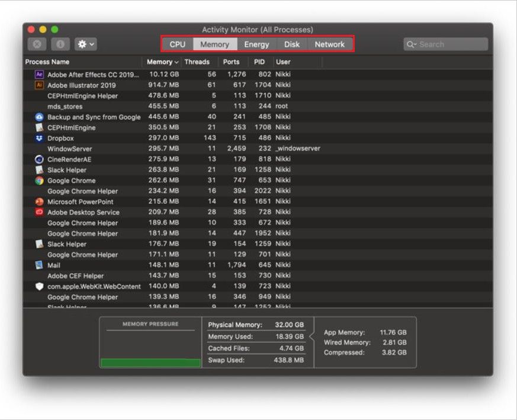This screenshot has height=420, width=517.
Task: Switch to the CPU tab
Action: pos(178,44)
